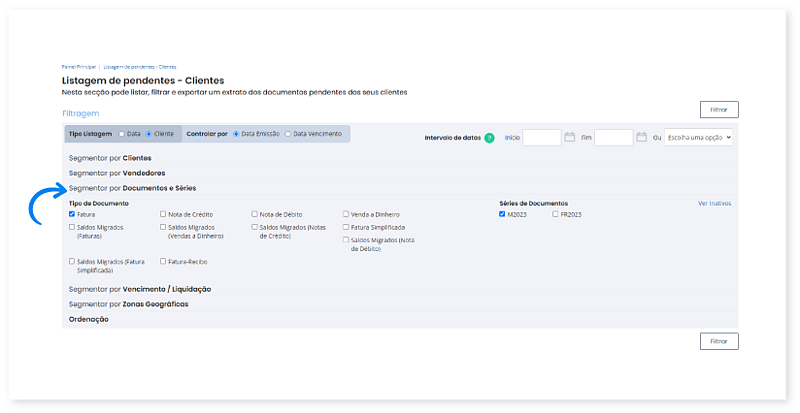This screenshot has width=800, height=413.
Task: Open the Fim date calendar icon
Action: [642, 137]
